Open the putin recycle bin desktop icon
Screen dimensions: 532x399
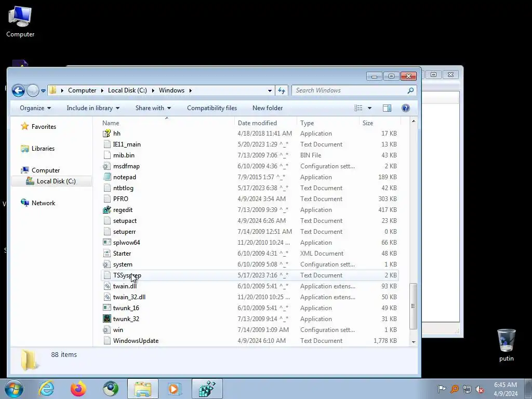click(x=506, y=345)
